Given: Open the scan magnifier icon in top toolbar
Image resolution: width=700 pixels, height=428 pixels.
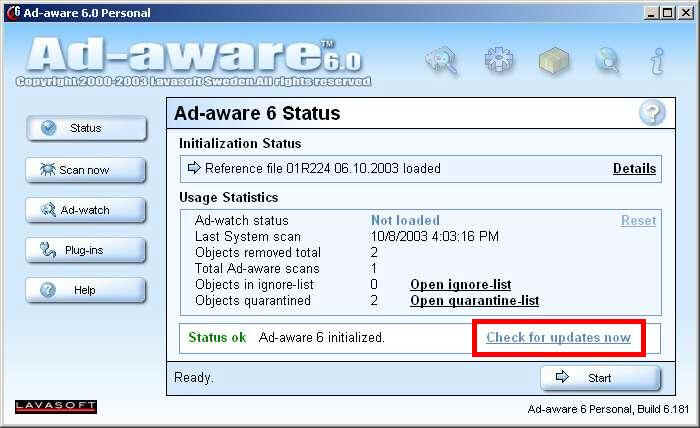Looking at the screenshot, I should tap(442, 60).
